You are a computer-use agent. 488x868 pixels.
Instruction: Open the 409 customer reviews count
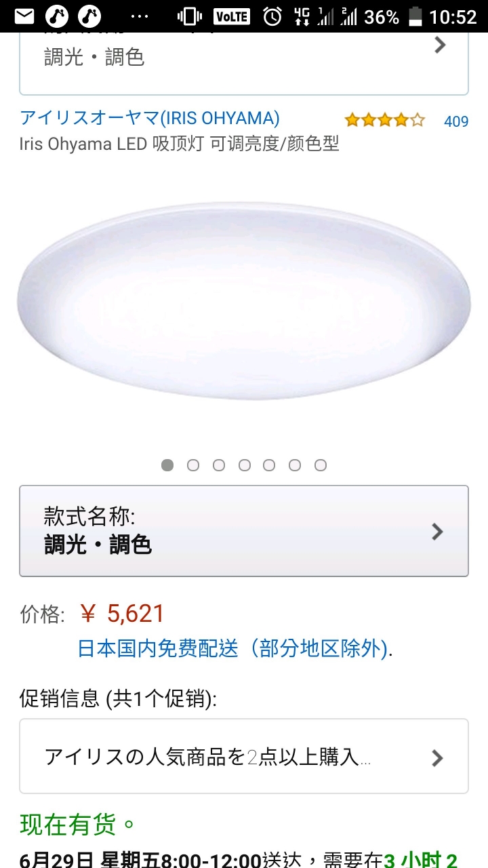456,121
